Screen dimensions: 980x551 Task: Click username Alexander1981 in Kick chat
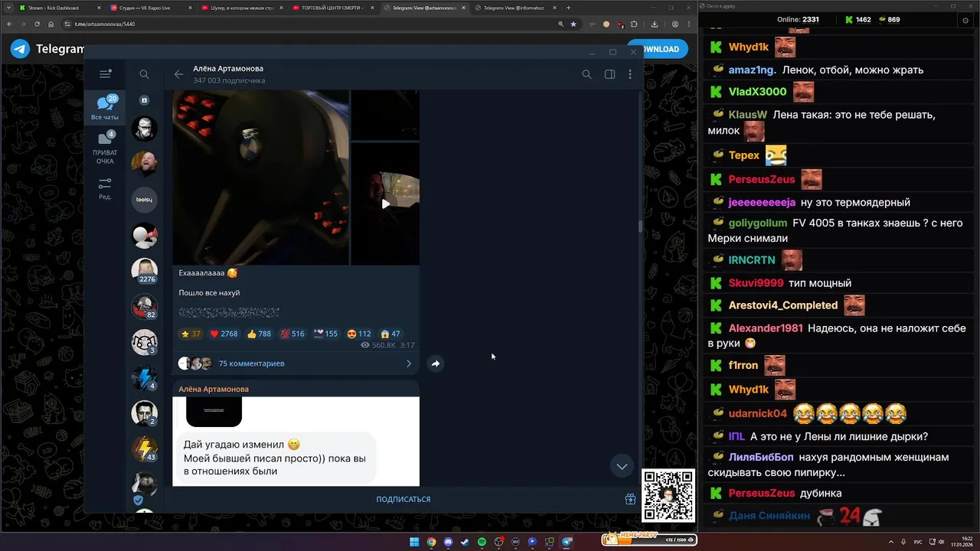click(x=766, y=328)
